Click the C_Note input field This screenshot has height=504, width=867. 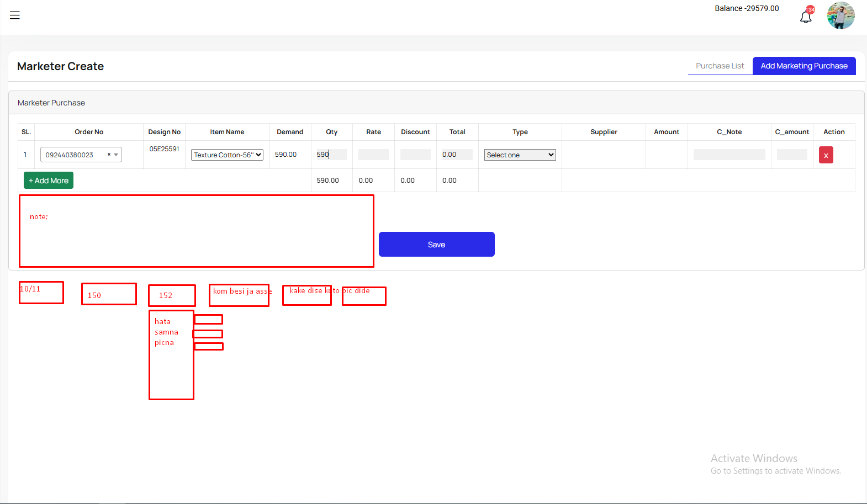click(x=729, y=155)
